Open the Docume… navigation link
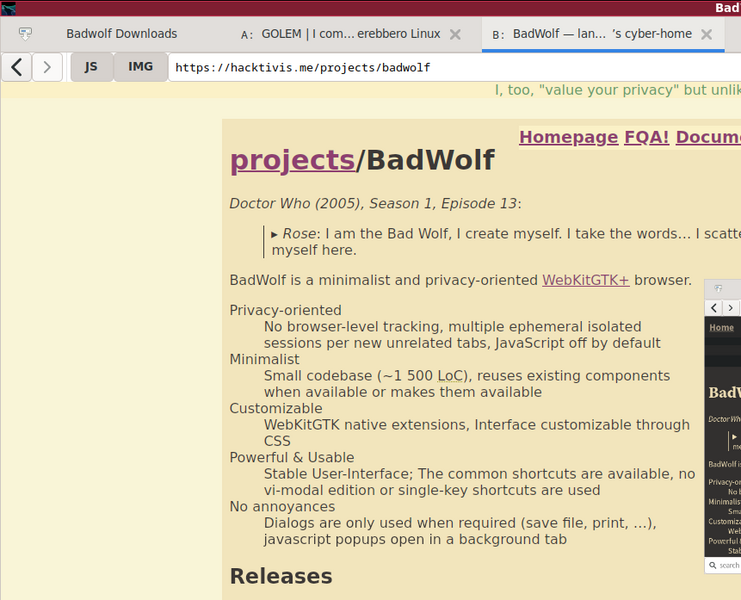This screenshot has height=600, width=741. (708, 137)
